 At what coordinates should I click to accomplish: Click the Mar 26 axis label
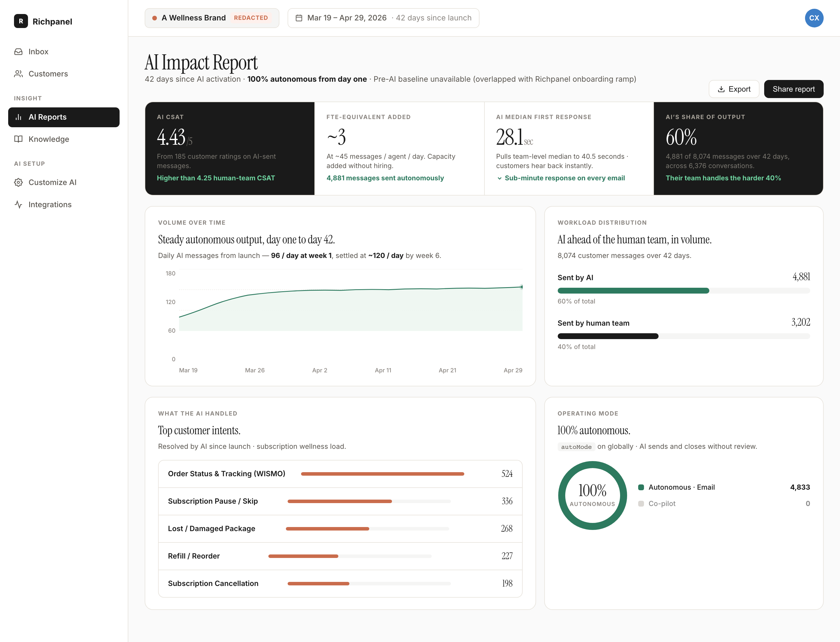(254, 370)
